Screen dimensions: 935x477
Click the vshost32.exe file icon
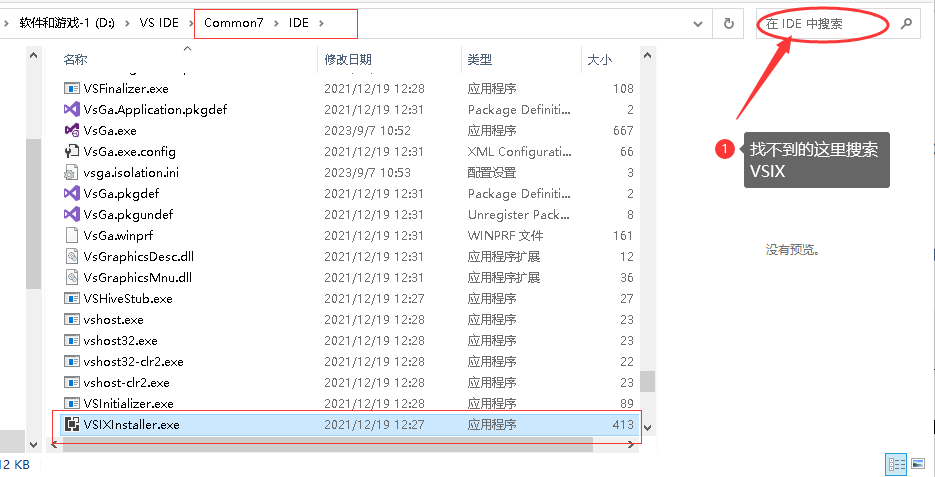(72, 340)
